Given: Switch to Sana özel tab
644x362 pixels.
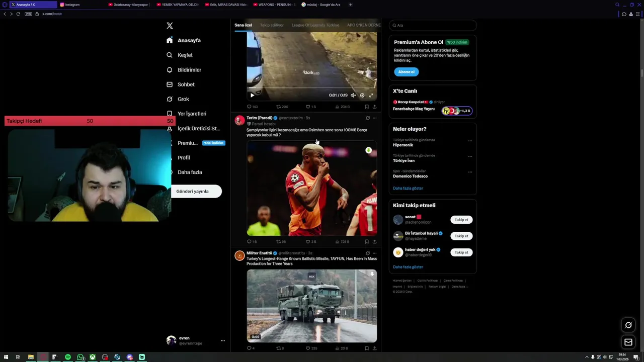Looking at the screenshot, I should tap(243, 25).
